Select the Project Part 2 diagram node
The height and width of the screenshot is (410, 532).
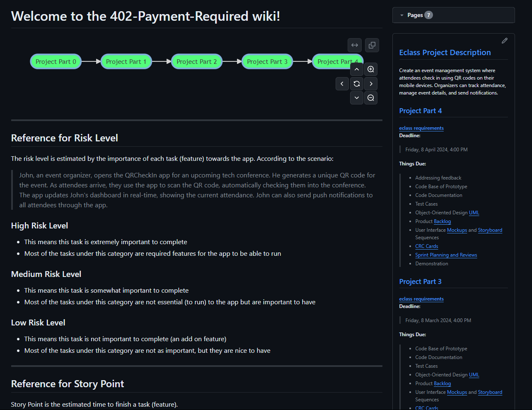tap(197, 61)
